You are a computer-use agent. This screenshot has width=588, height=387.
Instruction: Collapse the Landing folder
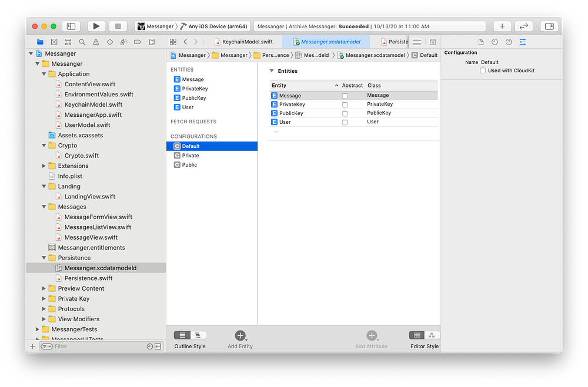pos(44,186)
